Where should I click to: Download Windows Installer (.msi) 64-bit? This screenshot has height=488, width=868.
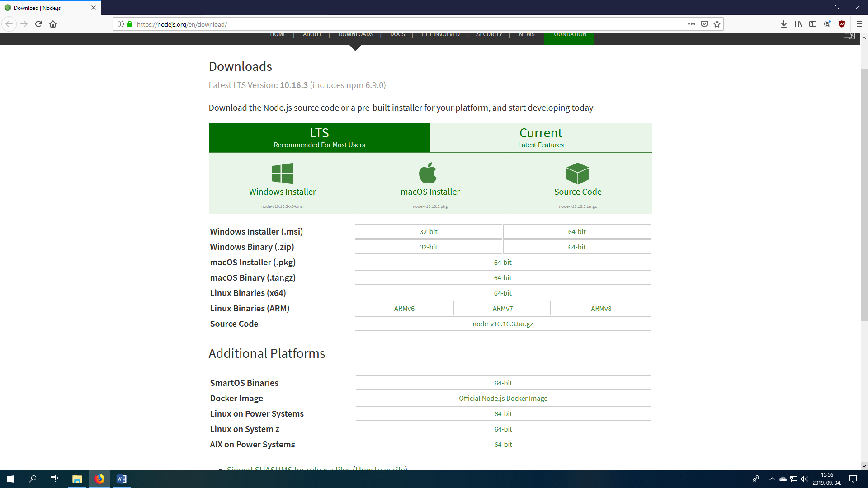tap(577, 231)
